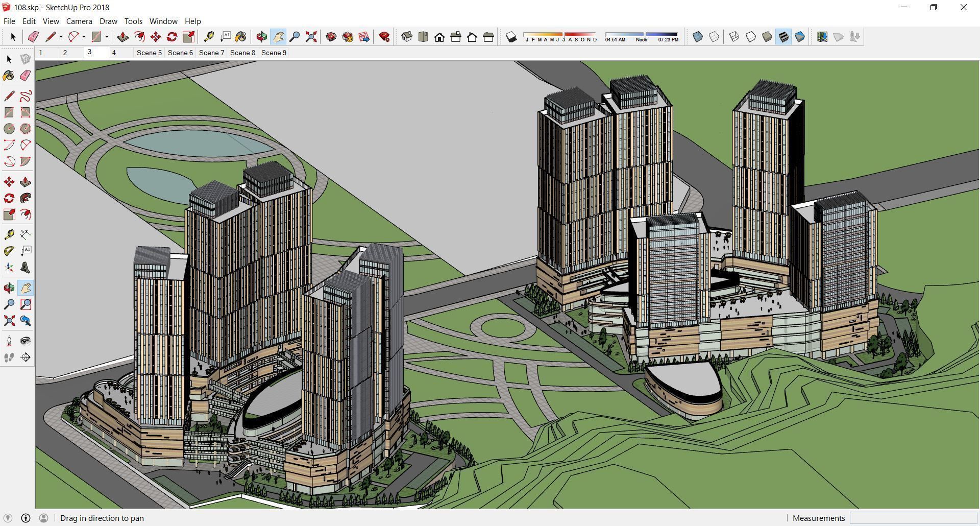
Task: Open the Edit menu
Action: (x=29, y=21)
